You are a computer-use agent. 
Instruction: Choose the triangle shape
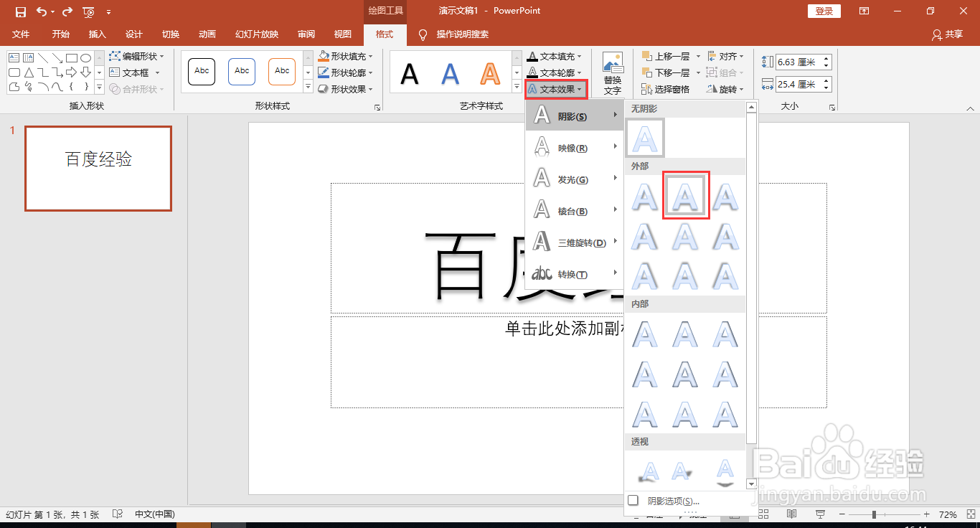[29, 72]
